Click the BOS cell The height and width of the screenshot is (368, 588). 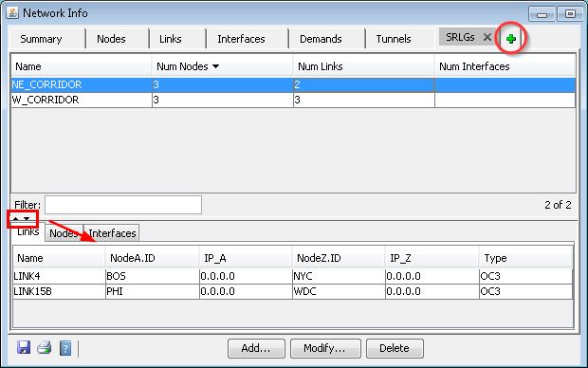[153, 276]
